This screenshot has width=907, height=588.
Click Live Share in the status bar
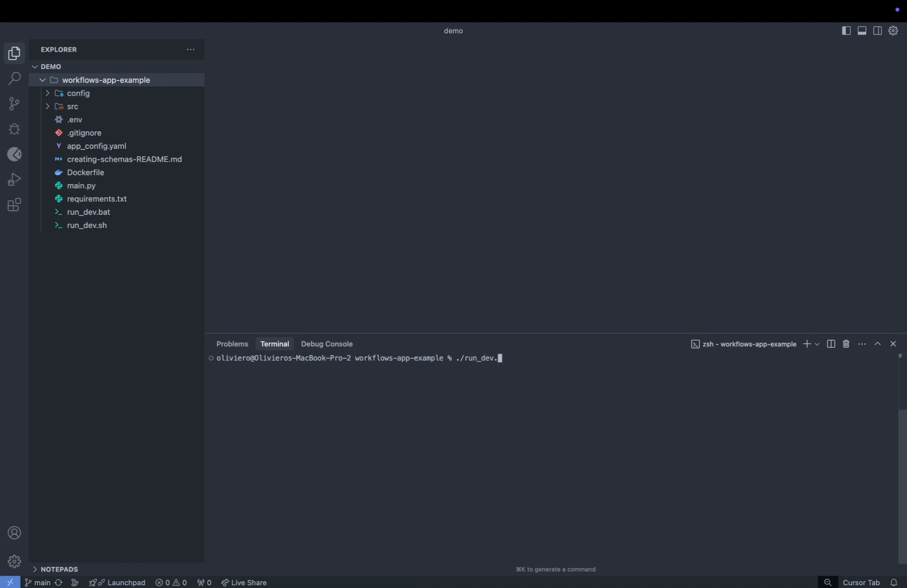pos(244,583)
